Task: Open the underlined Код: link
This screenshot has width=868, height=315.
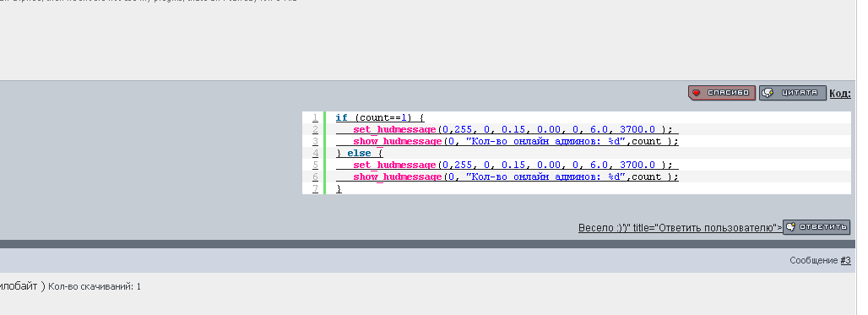Action: coord(840,94)
